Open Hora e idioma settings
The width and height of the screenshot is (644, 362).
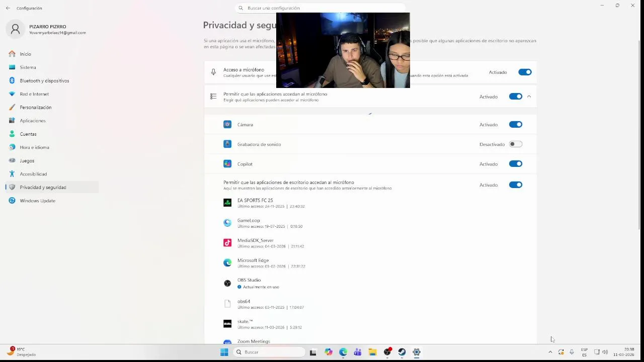(x=34, y=147)
